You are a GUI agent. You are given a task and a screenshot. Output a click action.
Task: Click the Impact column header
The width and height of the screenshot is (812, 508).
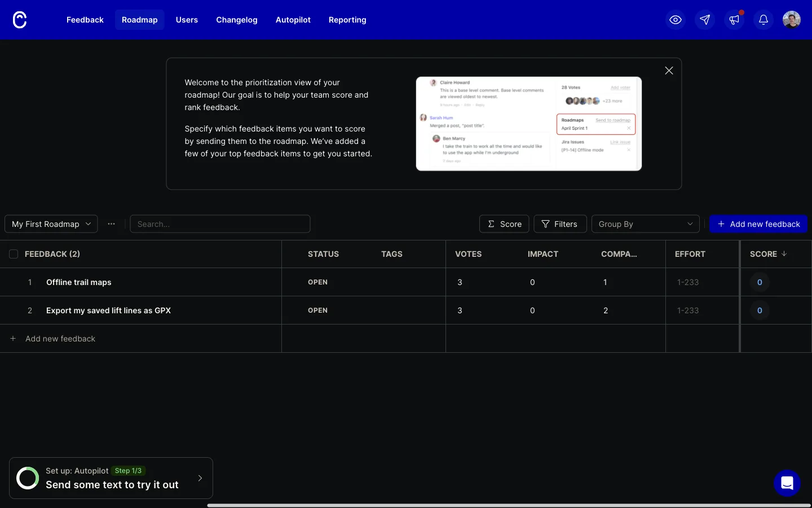click(543, 254)
